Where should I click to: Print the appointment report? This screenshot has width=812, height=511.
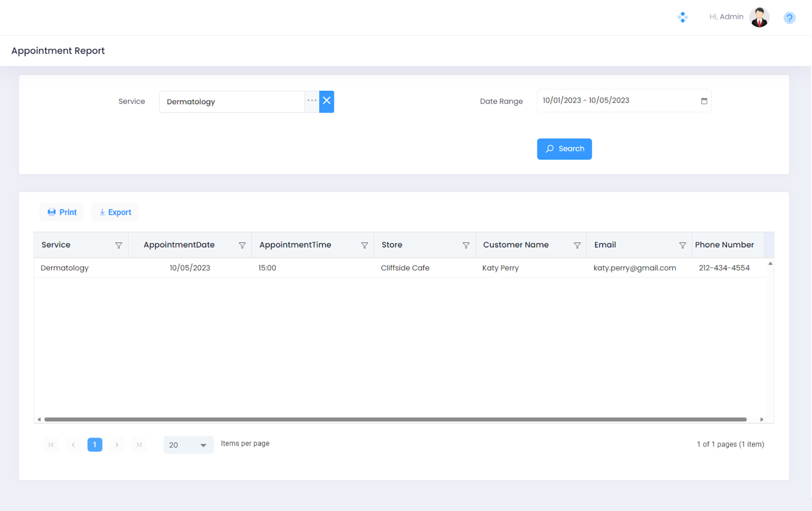[62, 212]
